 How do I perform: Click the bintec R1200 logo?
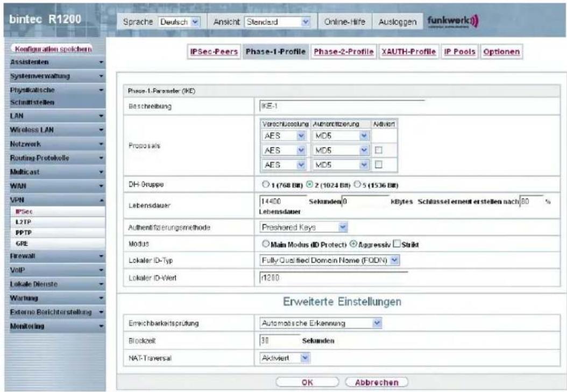pyautogui.click(x=45, y=19)
